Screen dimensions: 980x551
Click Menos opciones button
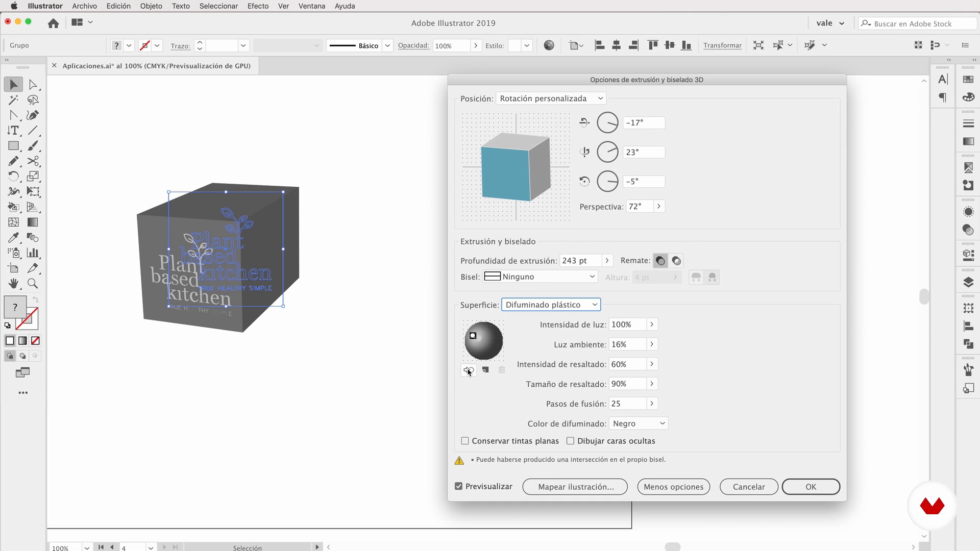click(x=673, y=487)
